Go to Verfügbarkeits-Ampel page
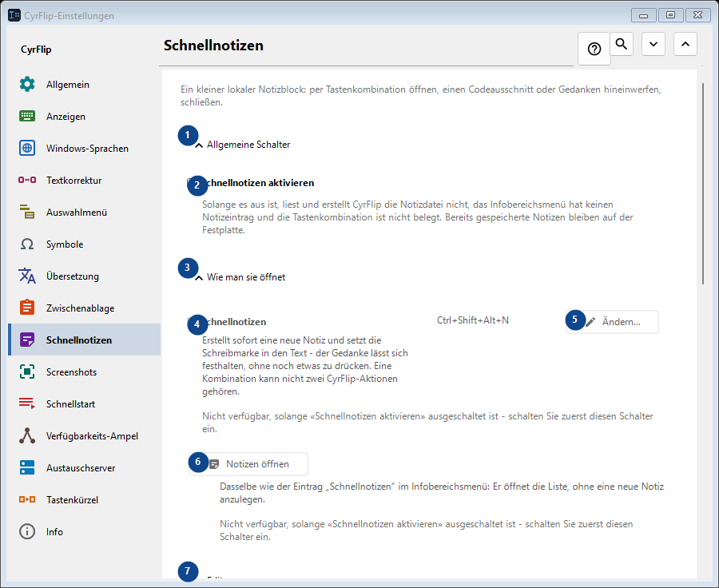Image resolution: width=719 pixels, height=588 pixels. (x=85, y=435)
